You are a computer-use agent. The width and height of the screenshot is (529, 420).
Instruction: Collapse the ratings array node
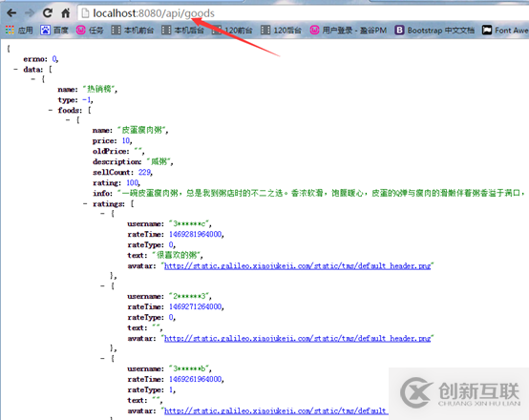point(85,203)
